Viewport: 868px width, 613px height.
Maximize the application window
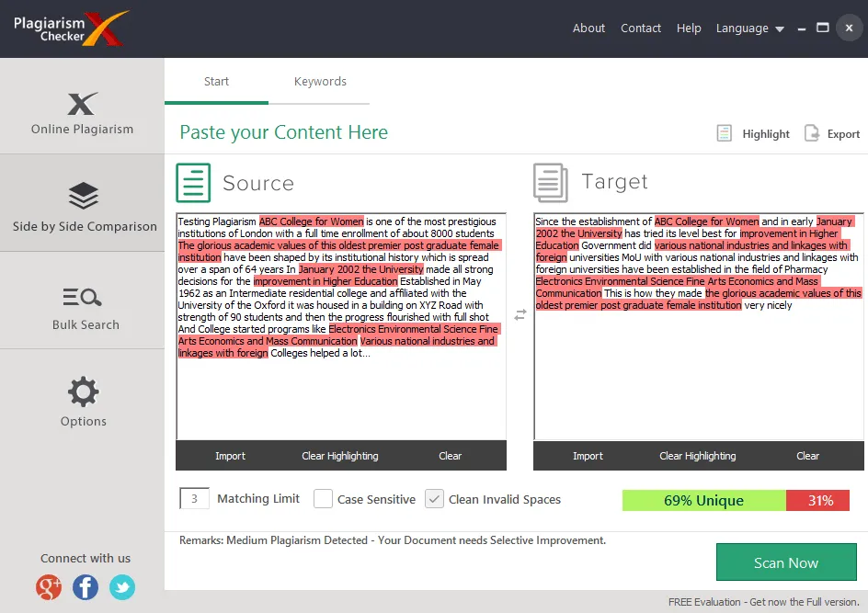[823, 28]
